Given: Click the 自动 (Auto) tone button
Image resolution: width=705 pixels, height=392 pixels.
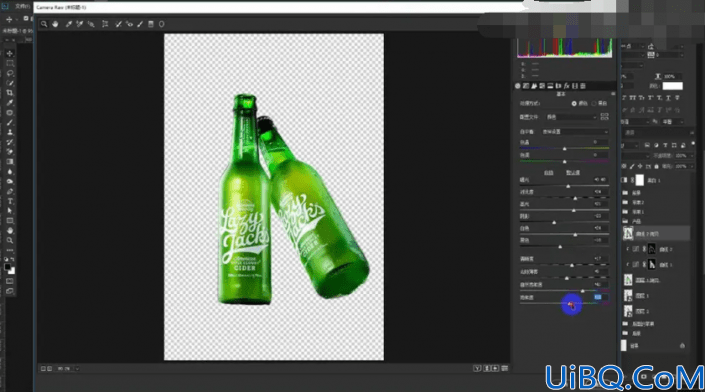Looking at the screenshot, I should 549,173.
